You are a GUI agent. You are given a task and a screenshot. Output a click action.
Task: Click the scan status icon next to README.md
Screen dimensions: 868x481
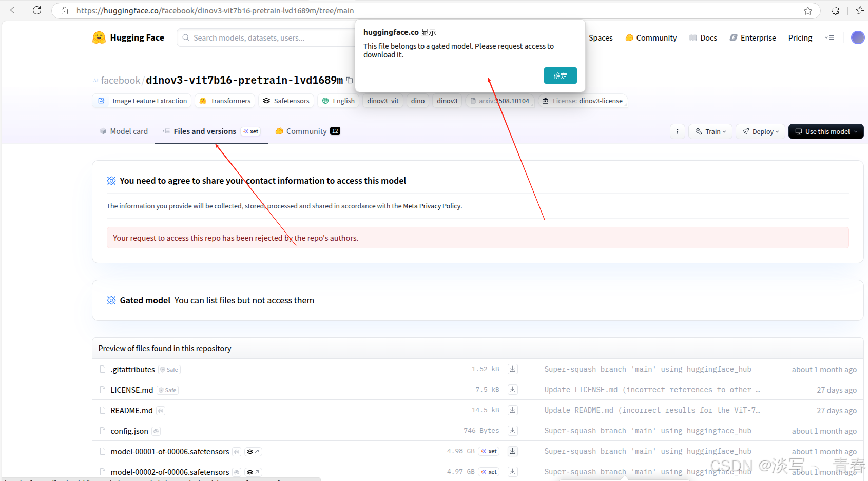161,411
